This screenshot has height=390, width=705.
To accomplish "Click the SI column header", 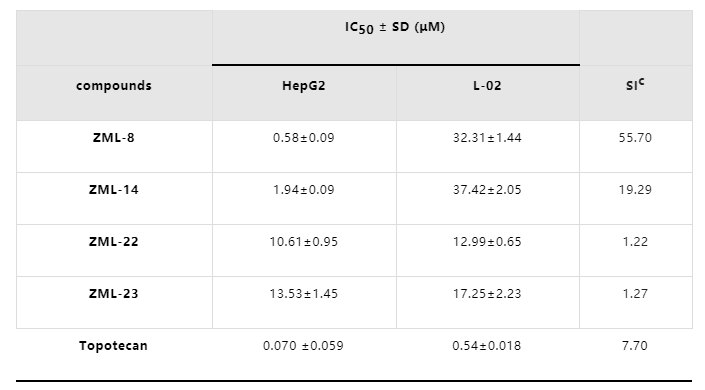I will tap(635, 85).
